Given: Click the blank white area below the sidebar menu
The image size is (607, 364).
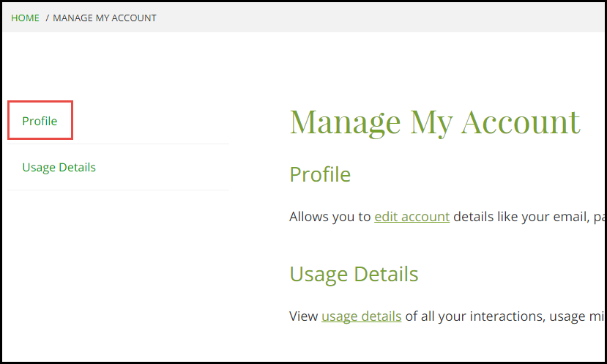Looking at the screenshot, I should click(x=118, y=271).
